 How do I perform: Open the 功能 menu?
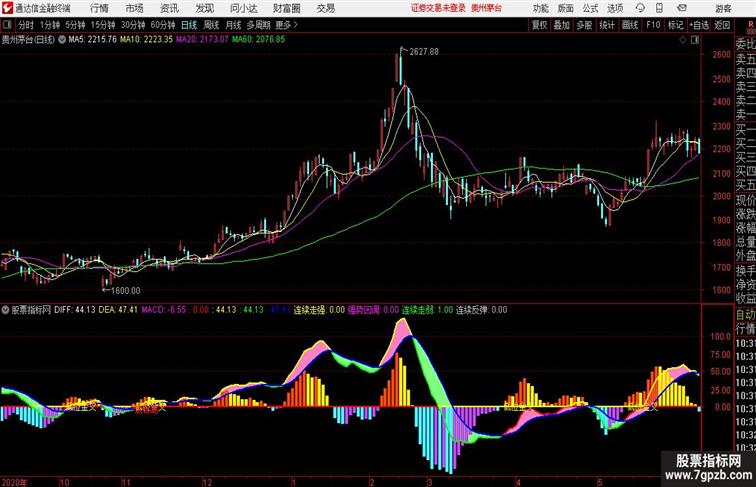click(x=540, y=8)
